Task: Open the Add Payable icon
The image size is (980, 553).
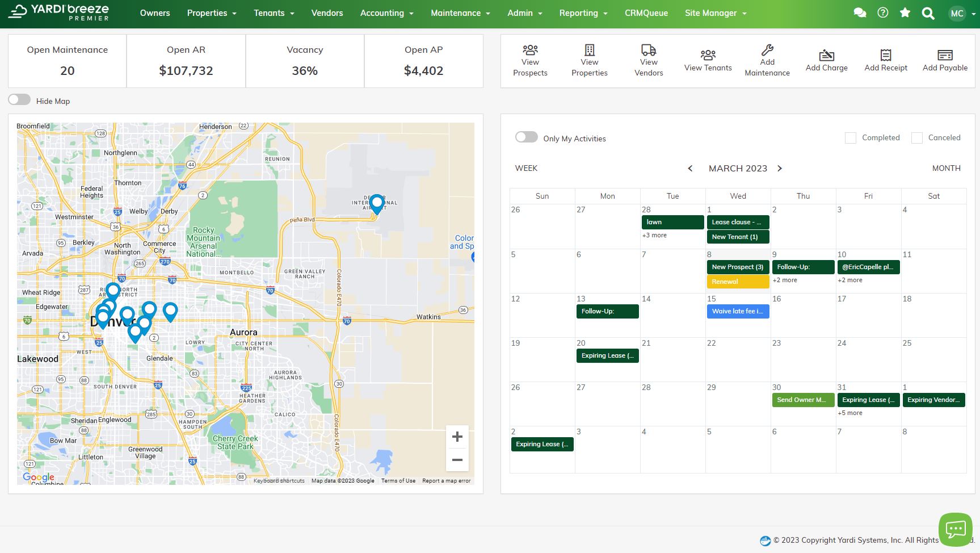Action: (x=945, y=55)
